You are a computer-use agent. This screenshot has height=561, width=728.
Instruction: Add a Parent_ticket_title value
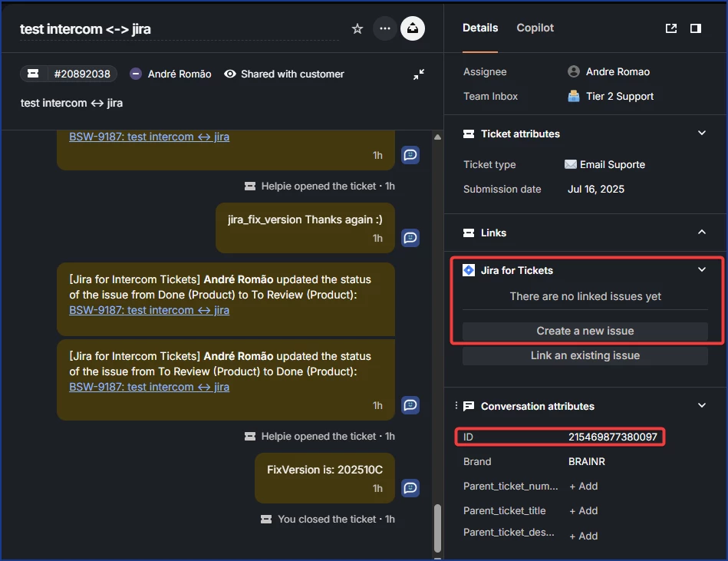(x=584, y=511)
